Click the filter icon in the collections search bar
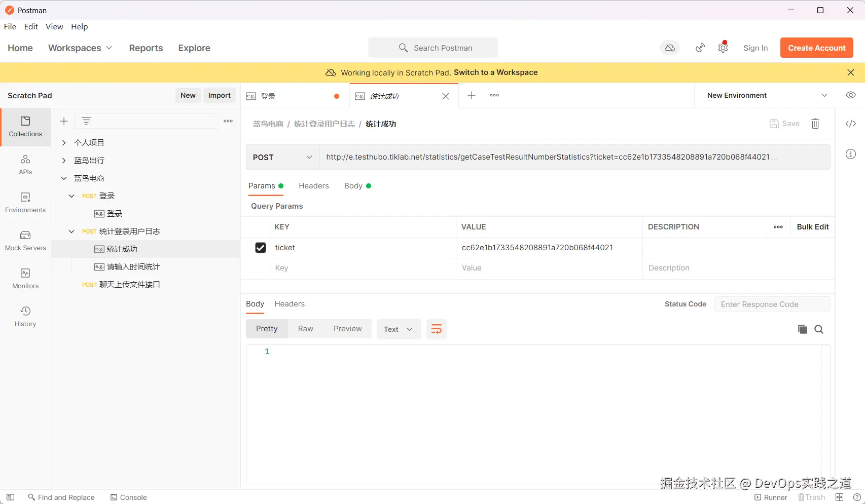This screenshot has width=865, height=504. tap(86, 121)
